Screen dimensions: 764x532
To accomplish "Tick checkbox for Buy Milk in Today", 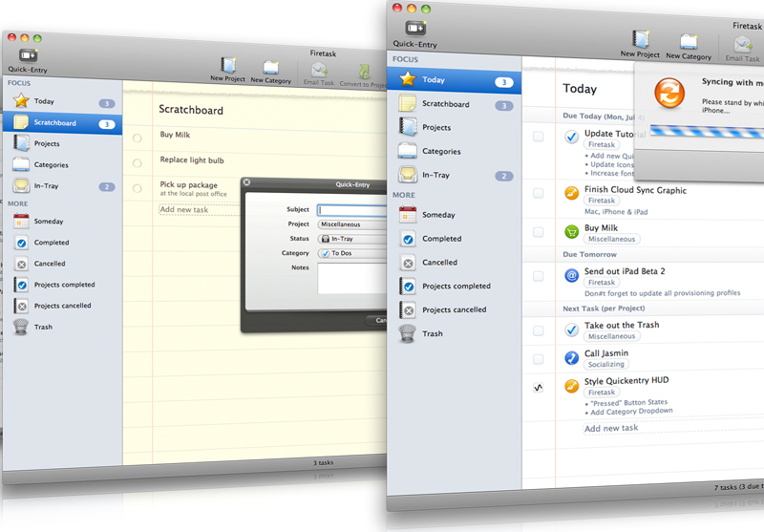I will pyautogui.click(x=539, y=232).
